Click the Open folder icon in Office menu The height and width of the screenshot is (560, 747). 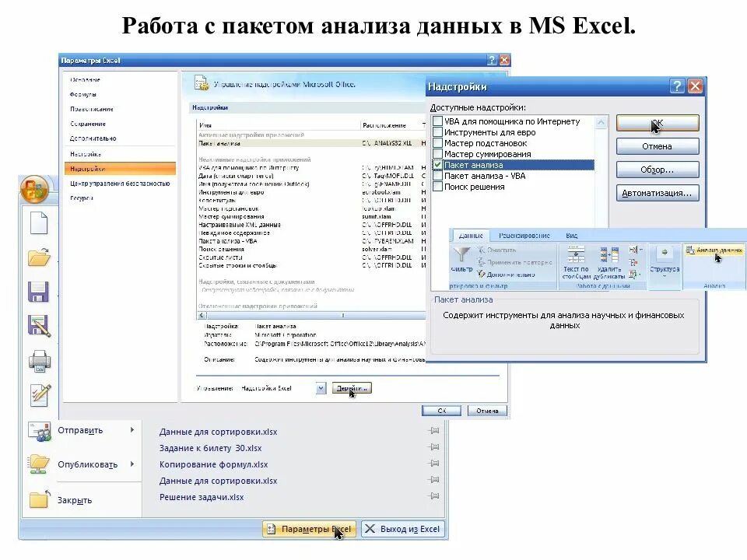click(39, 257)
